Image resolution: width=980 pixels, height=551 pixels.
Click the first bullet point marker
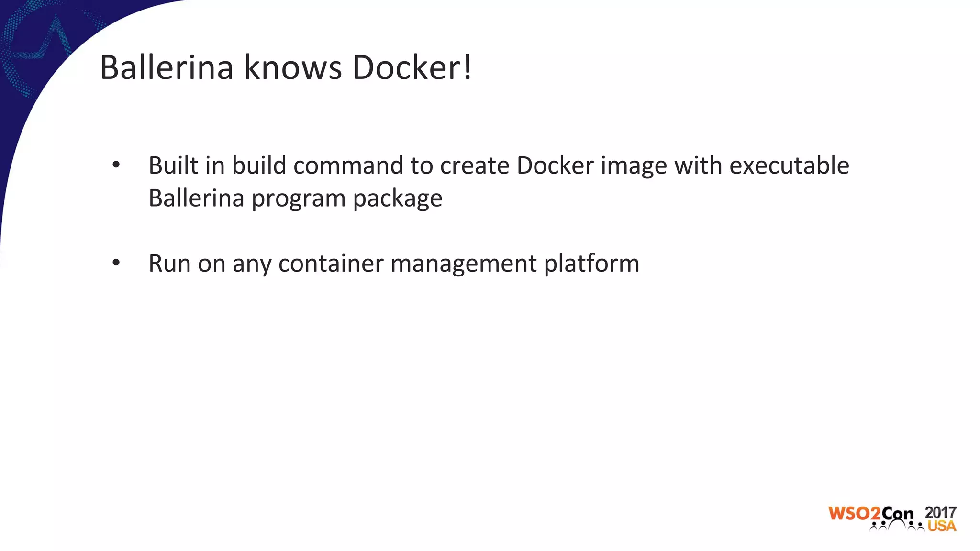116,165
